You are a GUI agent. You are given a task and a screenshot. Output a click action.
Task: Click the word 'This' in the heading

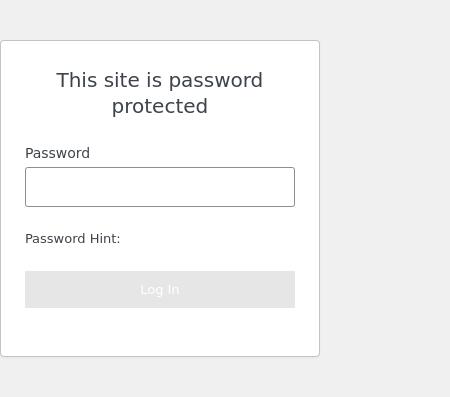point(76,80)
